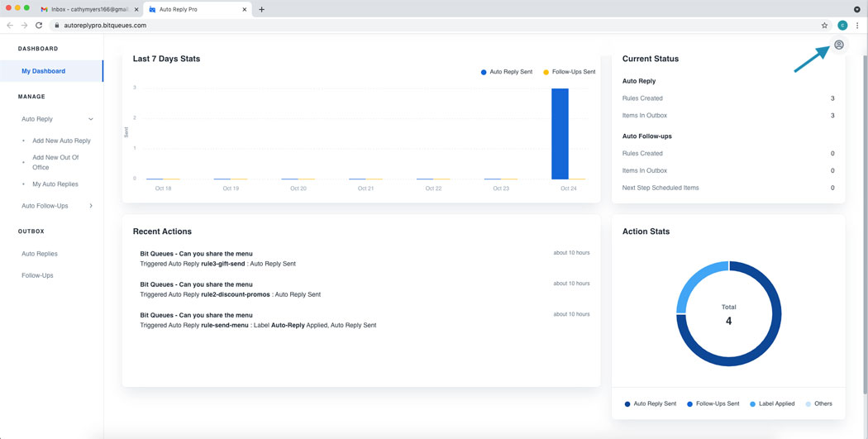Click the Oct 18 axis label
The image size is (868, 439).
[x=163, y=188]
